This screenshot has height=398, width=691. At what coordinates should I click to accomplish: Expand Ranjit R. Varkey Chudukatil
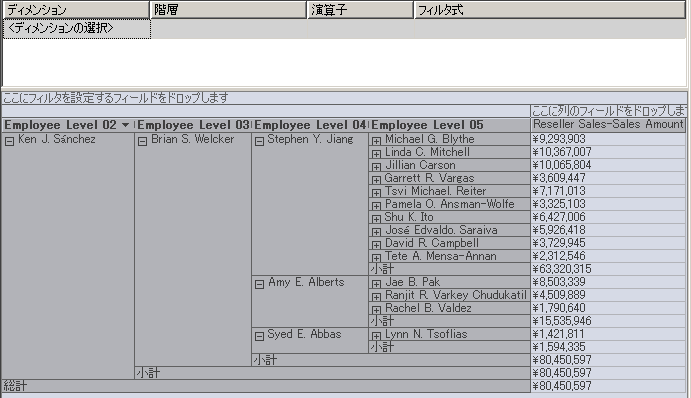376,297
